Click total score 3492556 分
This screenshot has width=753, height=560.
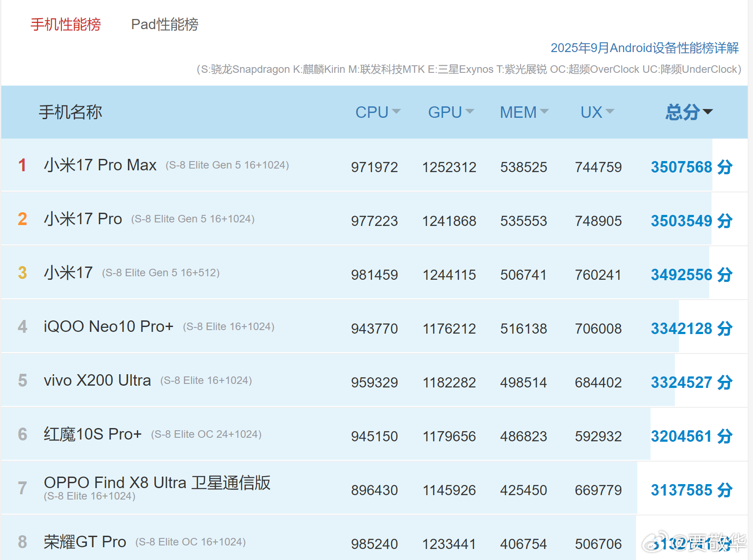(x=692, y=275)
